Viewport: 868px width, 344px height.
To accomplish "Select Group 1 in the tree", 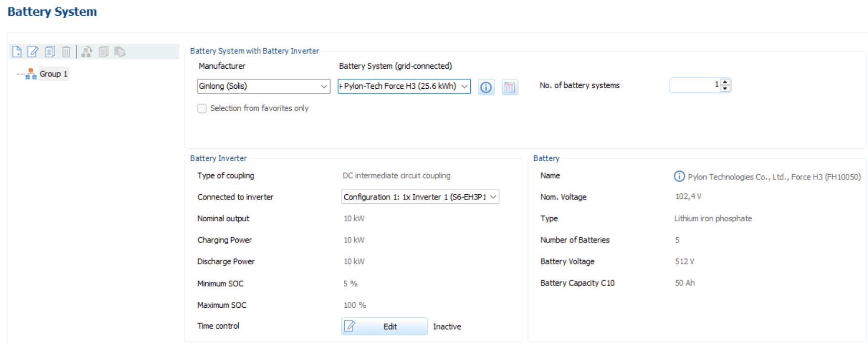I will 53,74.
